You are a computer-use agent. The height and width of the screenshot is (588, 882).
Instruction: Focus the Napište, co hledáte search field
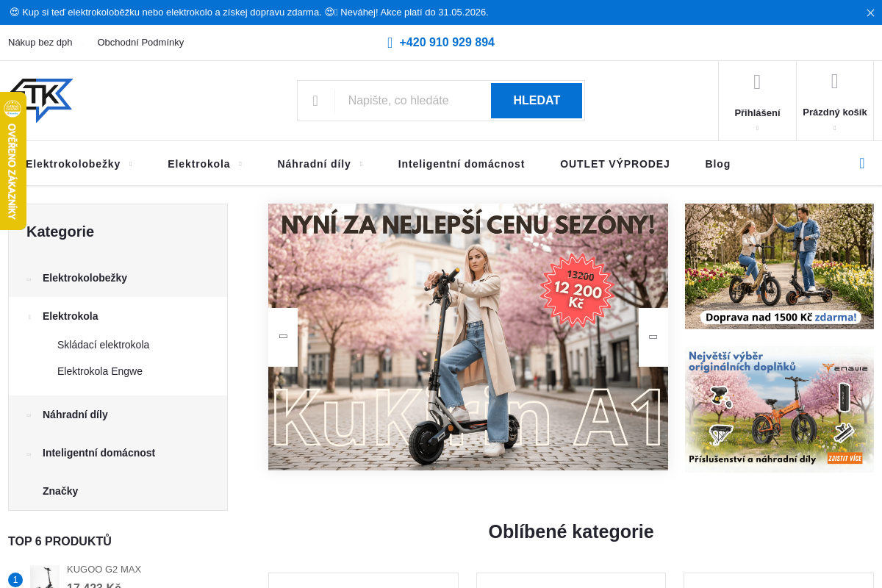point(413,101)
